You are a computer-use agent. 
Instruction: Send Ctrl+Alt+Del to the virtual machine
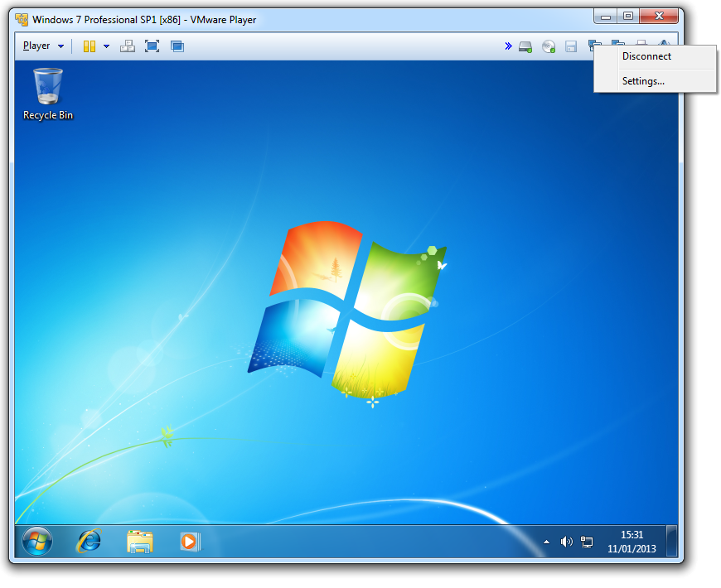(128, 46)
